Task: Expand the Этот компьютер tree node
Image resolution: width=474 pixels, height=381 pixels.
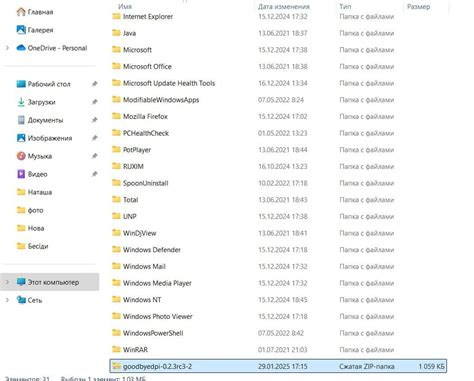Action: point(7,282)
